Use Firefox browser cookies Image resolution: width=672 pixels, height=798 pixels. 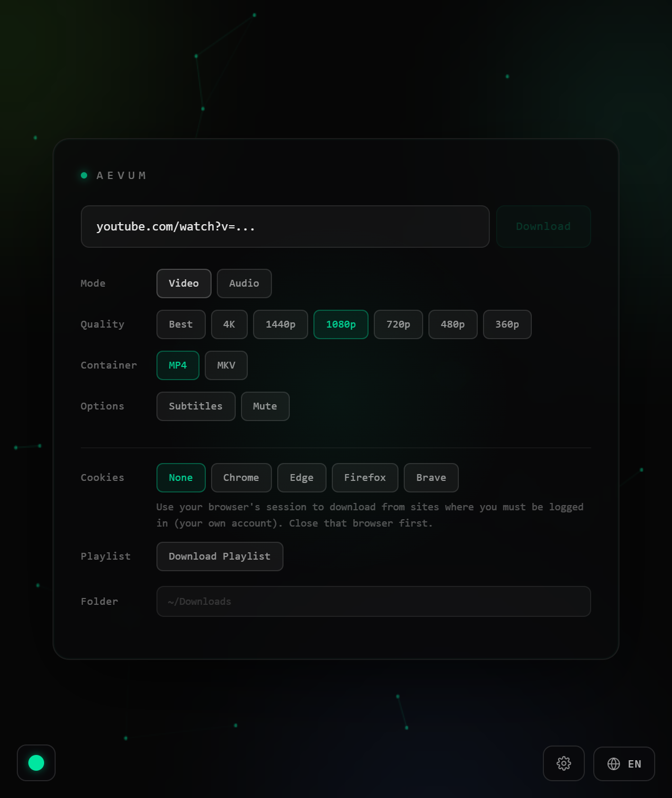365,478
